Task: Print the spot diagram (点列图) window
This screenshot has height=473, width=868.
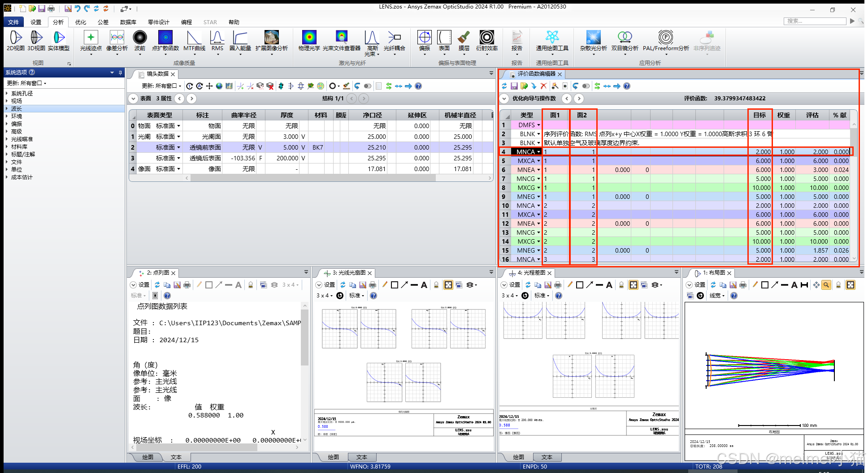Action: (187, 285)
